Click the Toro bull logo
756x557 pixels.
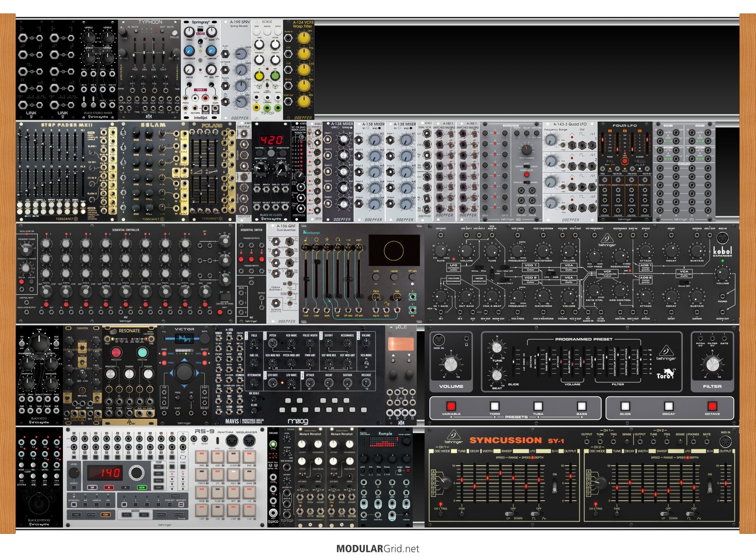click(x=666, y=374)
